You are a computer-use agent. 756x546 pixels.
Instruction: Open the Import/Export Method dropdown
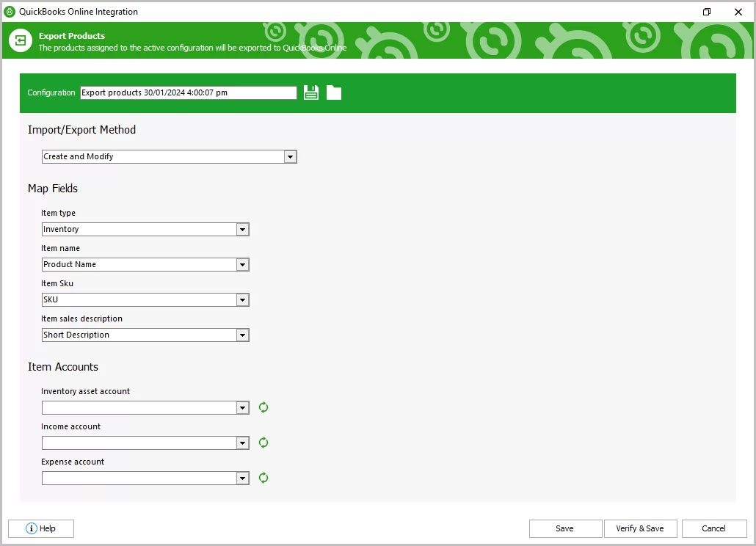290,156
